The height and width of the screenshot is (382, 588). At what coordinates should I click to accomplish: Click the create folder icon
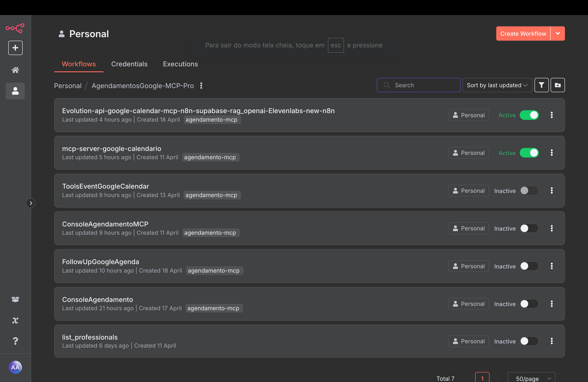(558, 85)
